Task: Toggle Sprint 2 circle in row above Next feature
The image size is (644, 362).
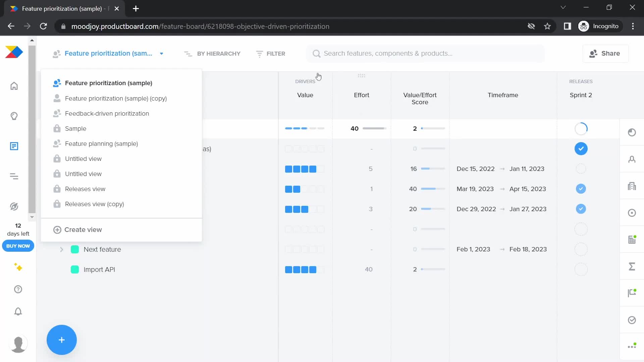Action: tap(581, 229)
